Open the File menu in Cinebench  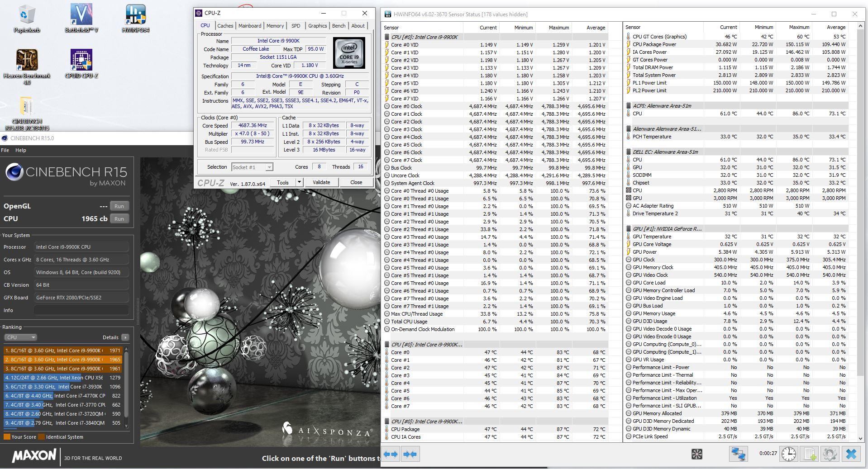(x=5, y=150)
